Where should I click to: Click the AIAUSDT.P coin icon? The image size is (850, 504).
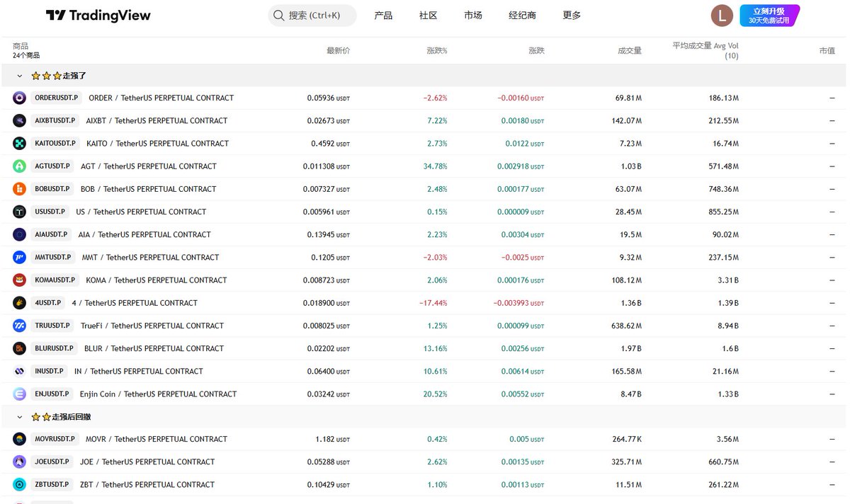pos(20,234)
